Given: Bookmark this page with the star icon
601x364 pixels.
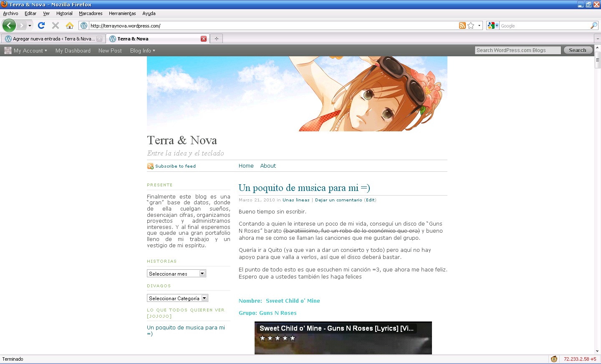Looking at the screenshot, I should (x=471, y=25).
